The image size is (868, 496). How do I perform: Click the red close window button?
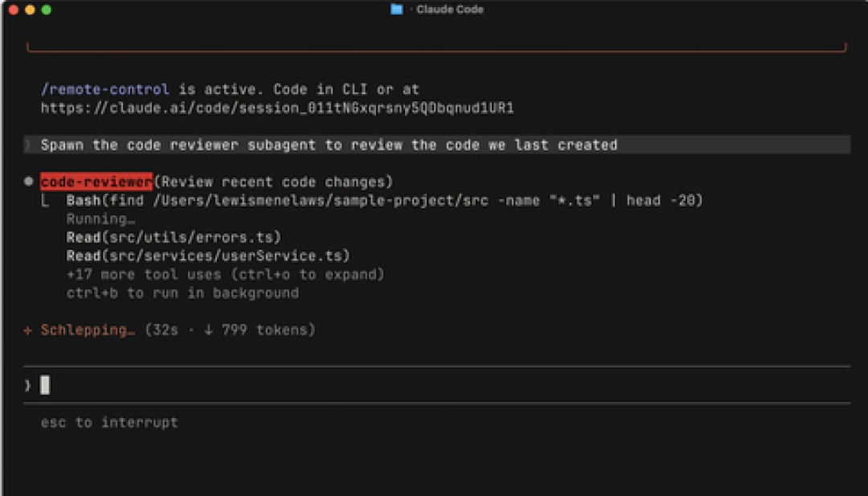click(14, 10)
